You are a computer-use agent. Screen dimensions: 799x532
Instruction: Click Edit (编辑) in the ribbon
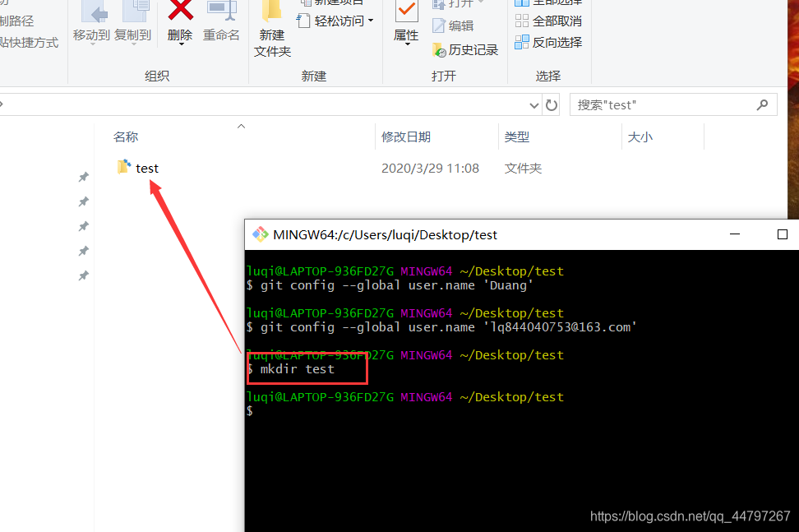(453, 25)
